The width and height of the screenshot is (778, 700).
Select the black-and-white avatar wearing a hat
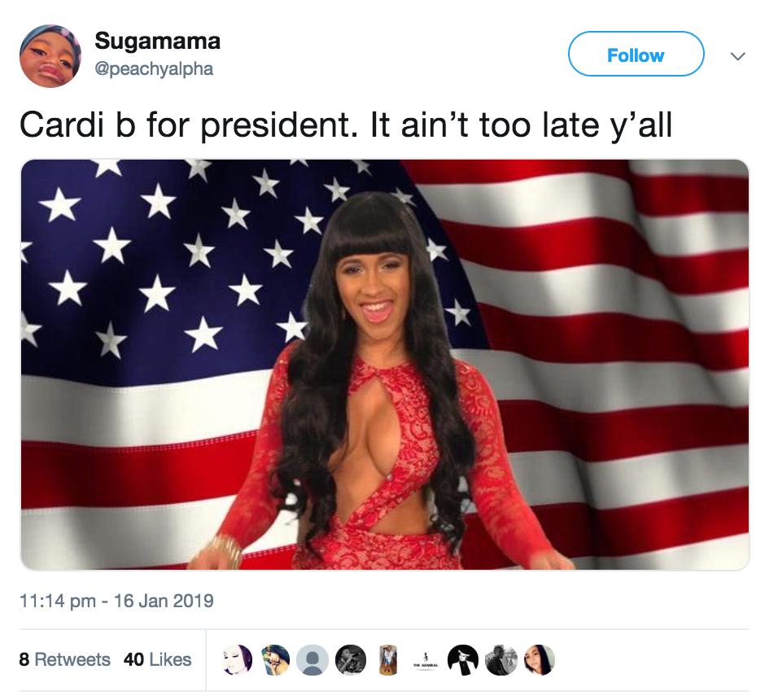point(463,660)
